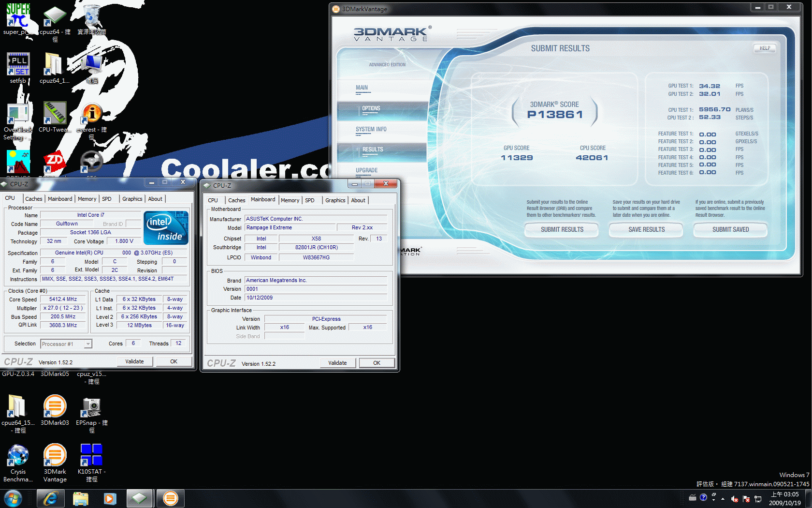Click the taskbar clock showing 03:05
Screen dimensions: 812x508
point(785,498)
